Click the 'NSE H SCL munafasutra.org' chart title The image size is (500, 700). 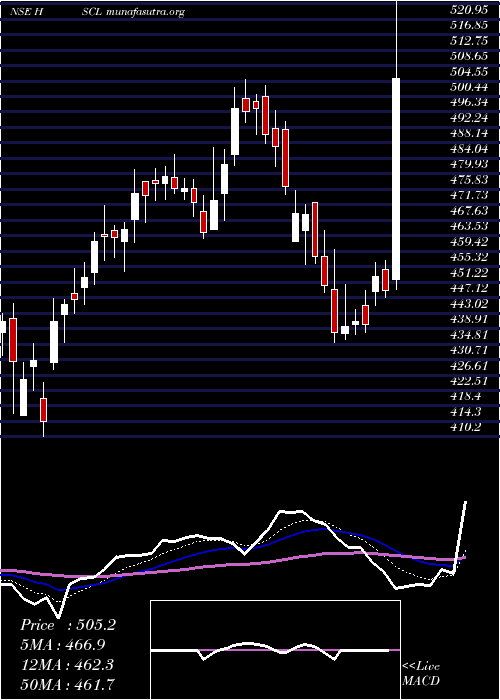tap(97, 12)
